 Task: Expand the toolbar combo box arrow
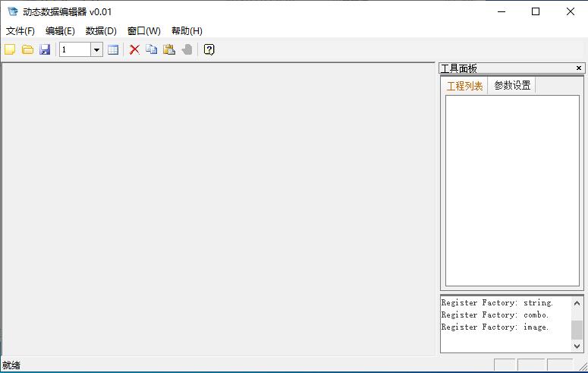pyautogui.click(x=96, y=49)
